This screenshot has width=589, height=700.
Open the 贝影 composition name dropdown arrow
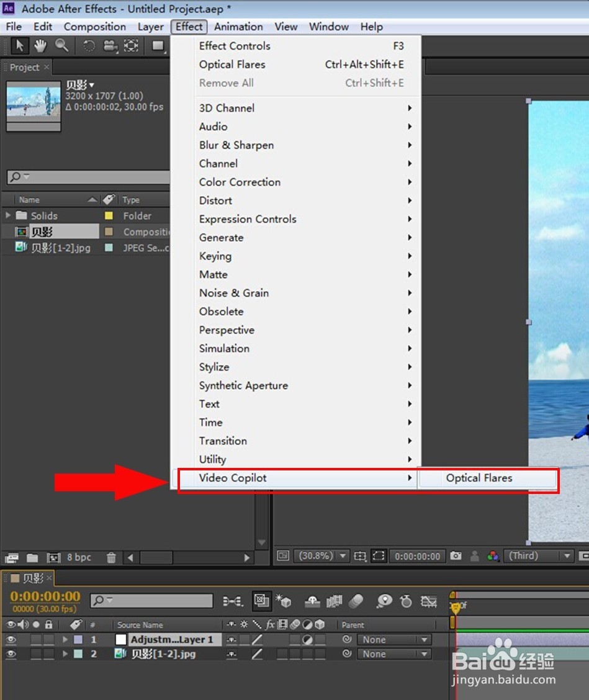click(x=91, y=85)
